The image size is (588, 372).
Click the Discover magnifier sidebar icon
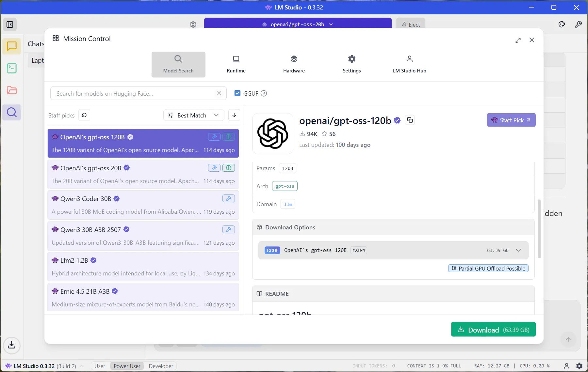pos(12,113)
